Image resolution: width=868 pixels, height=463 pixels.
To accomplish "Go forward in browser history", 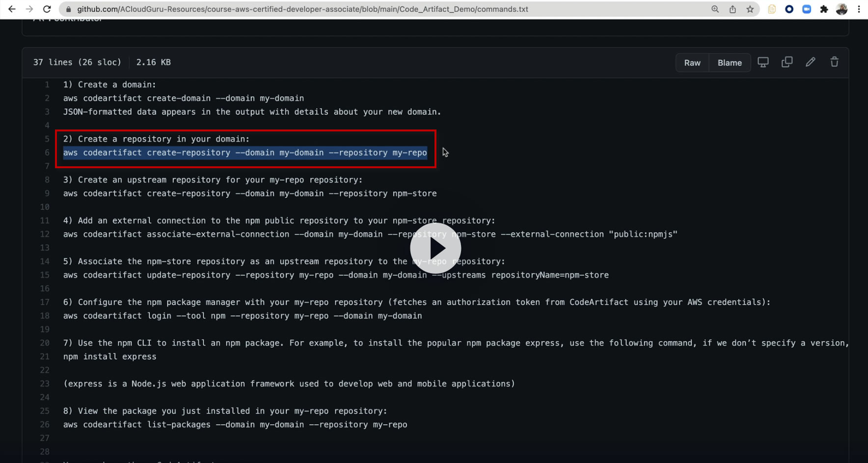I will click(29, 9).
